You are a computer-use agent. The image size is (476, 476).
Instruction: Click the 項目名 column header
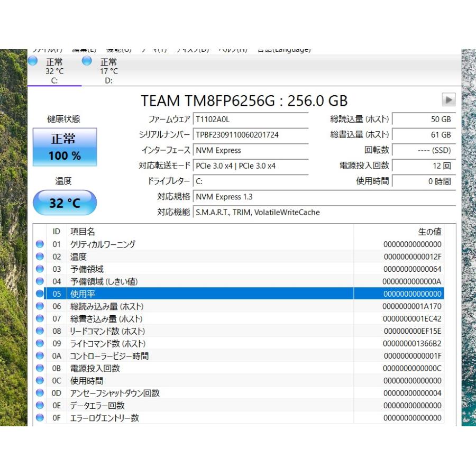coord(210,231)
